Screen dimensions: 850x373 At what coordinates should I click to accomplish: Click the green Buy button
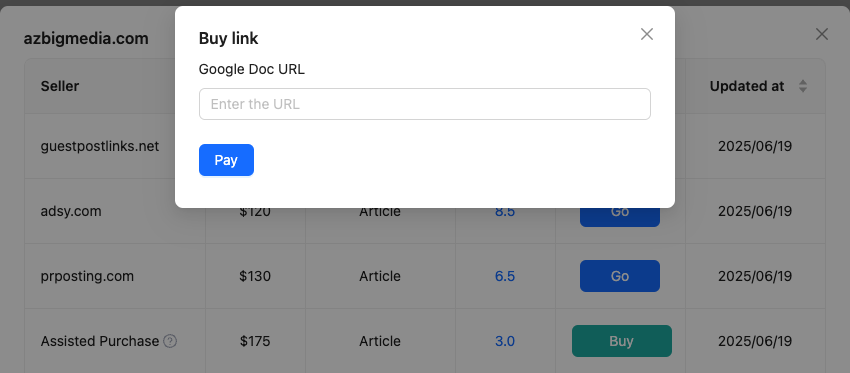622,341
